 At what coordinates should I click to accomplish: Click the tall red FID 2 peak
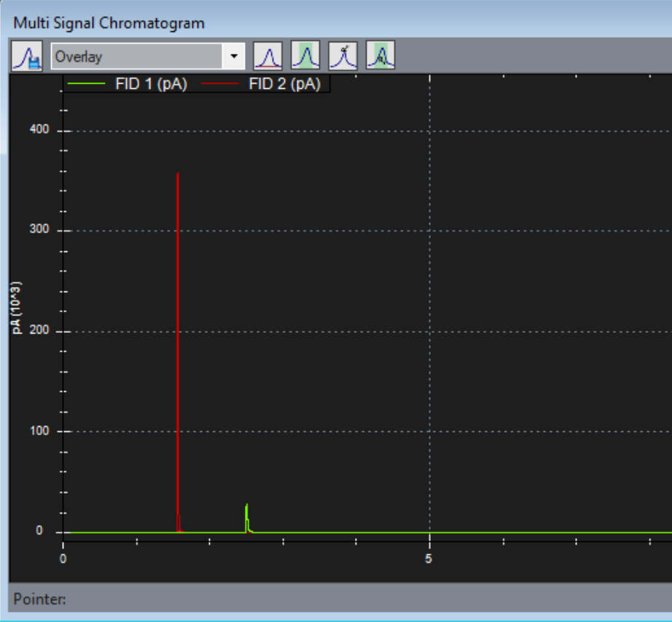click(x=178, y=351)
